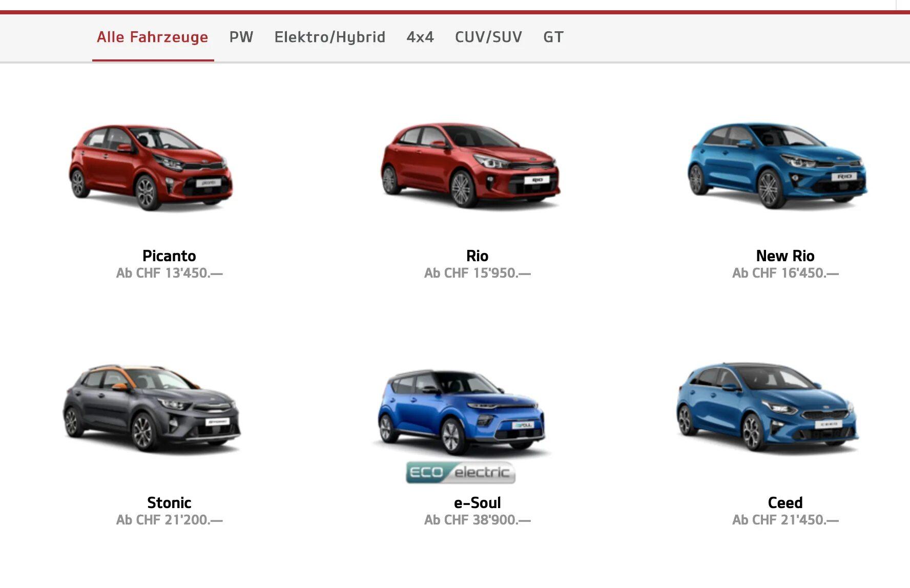Open the Ceed model name link
The height and width of the screenshot is (588, 910).
click(785, 502)
